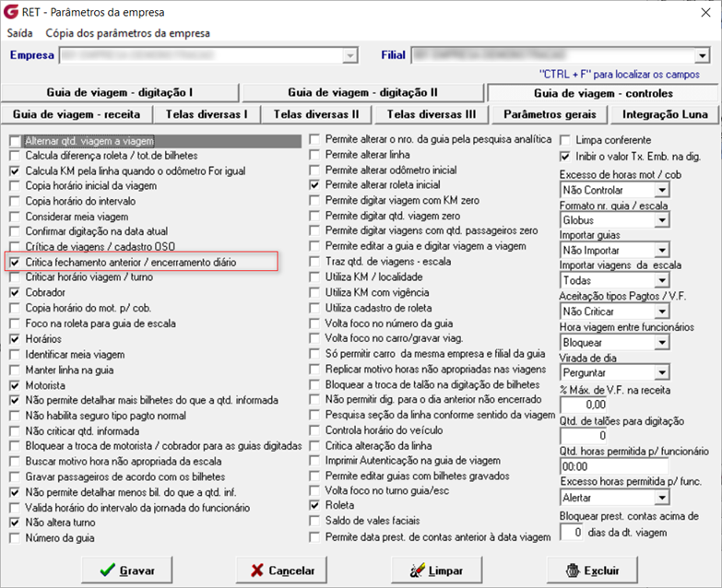The width and height of the screenshot is (722, 588).
Task: Uncheck Inibir o valor Tx. Emb. na dig.
Action: click(565, 157)
